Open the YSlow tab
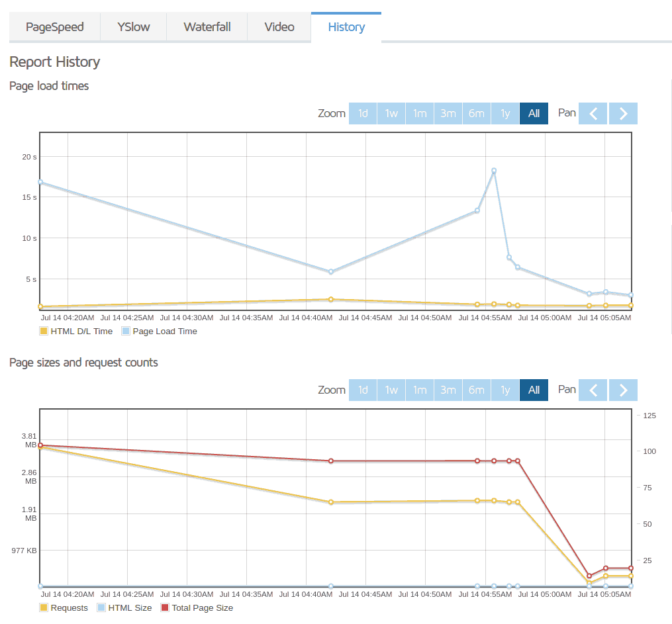This screenshot has width=672, height=624. tap(134, 27)
